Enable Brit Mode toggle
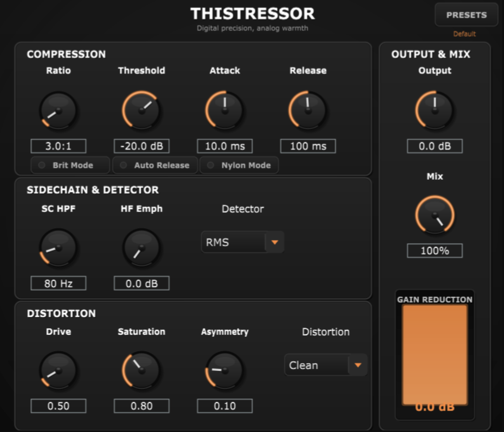Viewport: 504px width, 432px height. coord(70,165)
